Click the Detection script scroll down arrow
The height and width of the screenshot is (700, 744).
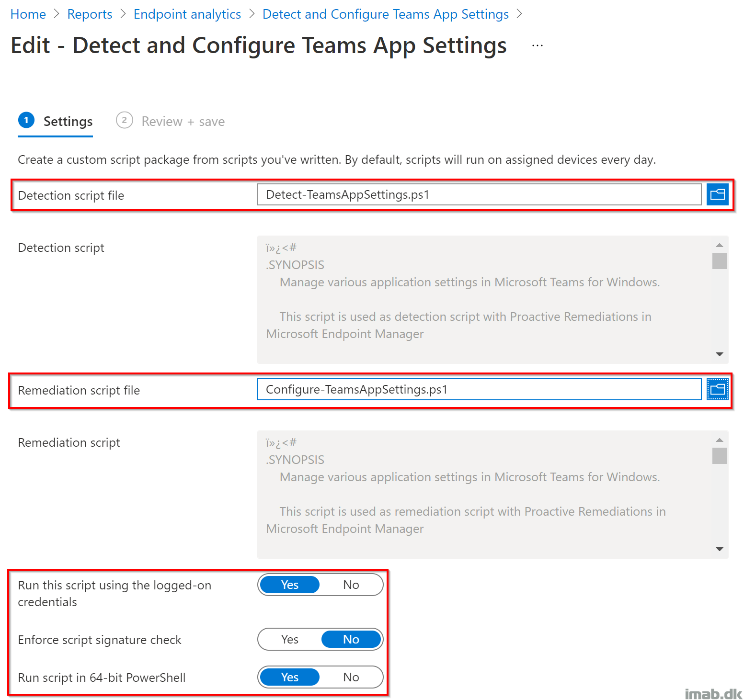pyautogui.click(x=719, y=354)
